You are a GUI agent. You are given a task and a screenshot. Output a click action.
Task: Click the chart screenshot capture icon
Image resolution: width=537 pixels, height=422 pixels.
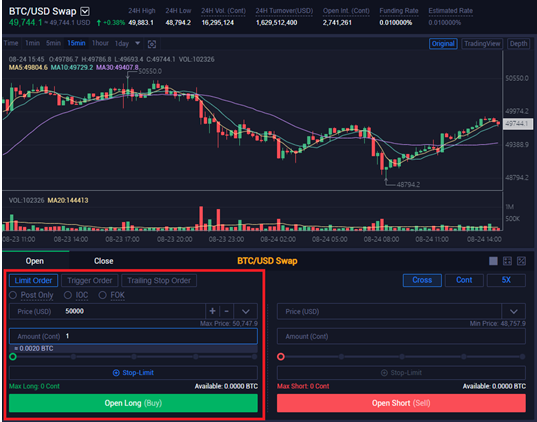pos(152,44)
